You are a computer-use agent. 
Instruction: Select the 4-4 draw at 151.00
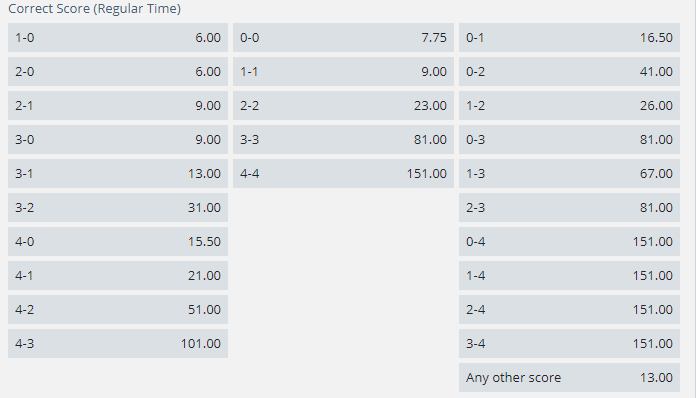pos(344,173)
